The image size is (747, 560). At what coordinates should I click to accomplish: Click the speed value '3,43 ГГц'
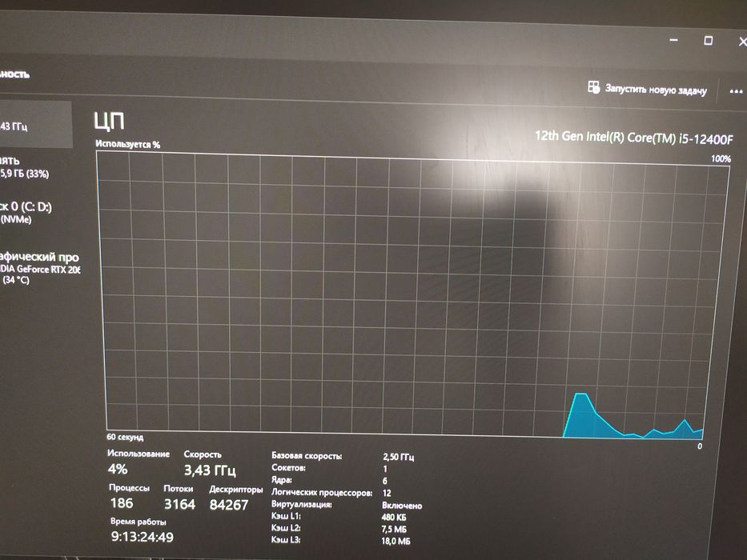[210, 470]
